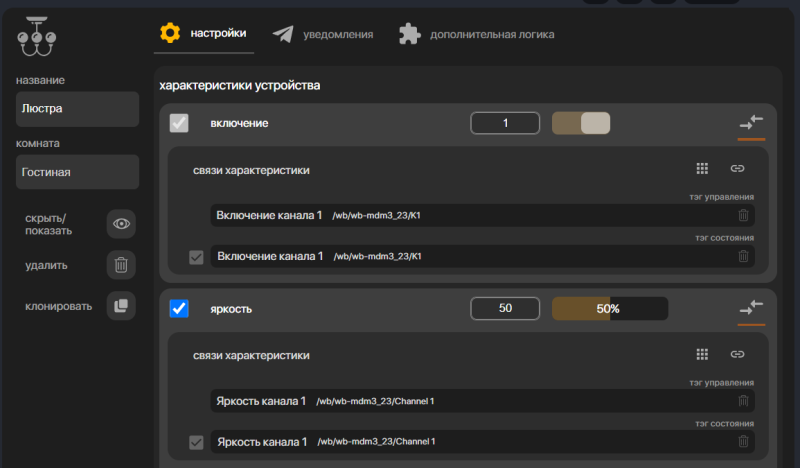800x468 pixels.
Task: Click the клонировать label
Action: point(59,306)
